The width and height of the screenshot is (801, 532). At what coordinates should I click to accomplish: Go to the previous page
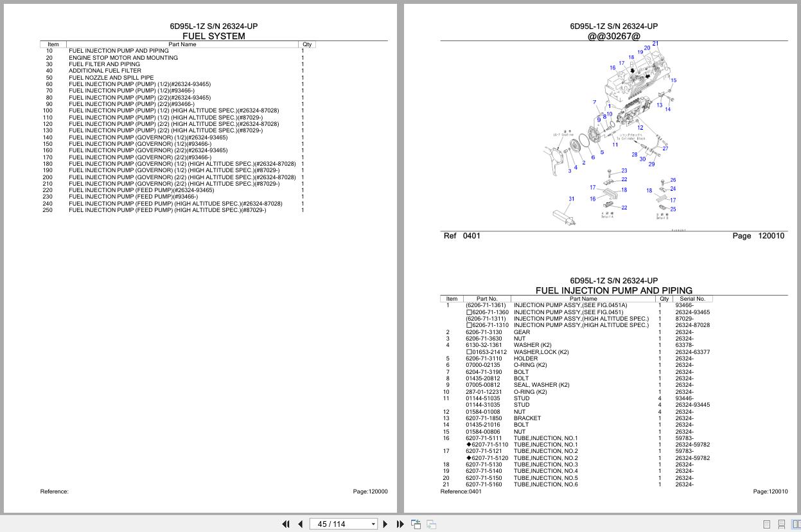point(300,524)
